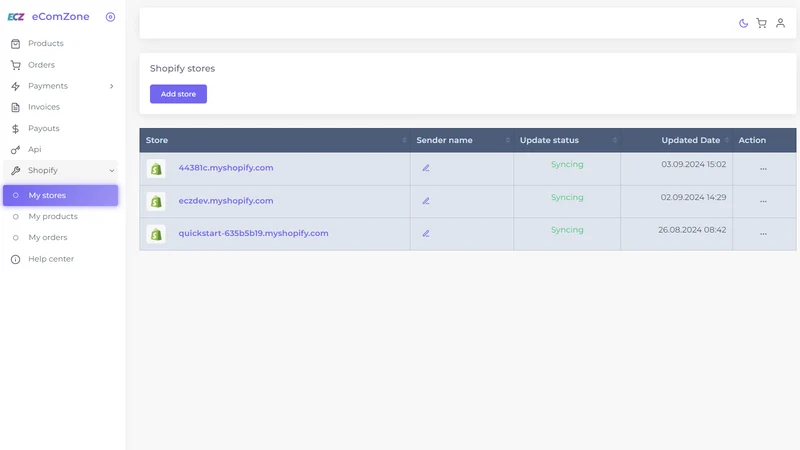Screen dimensions: 800x450
Task: Click the date 26.08.2024 08:42
Action: [x=692, y=230]
